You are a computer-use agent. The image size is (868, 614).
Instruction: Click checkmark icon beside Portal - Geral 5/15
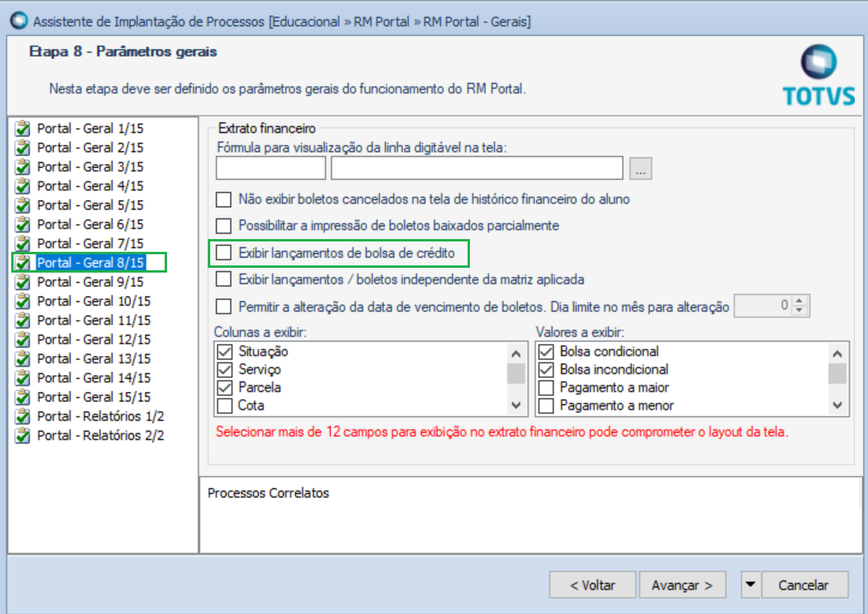click(22, 205)
